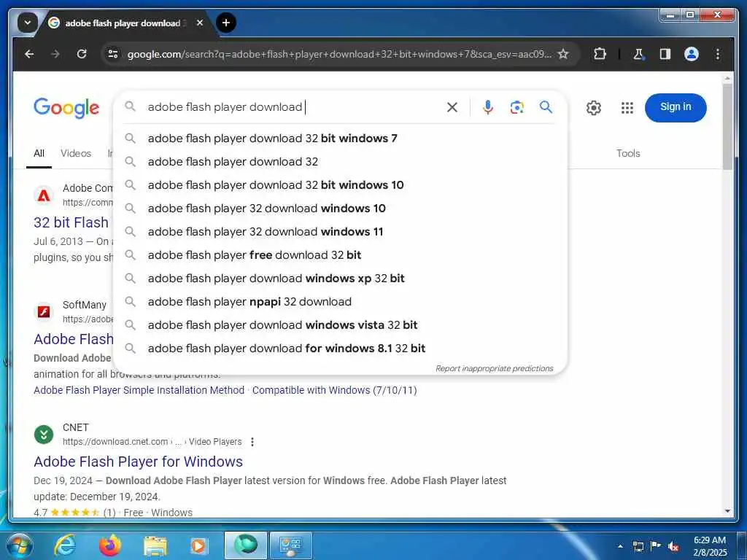Search by image with Google Lens
The height and width of the screenshot is (560, 747).
point(517,107)
